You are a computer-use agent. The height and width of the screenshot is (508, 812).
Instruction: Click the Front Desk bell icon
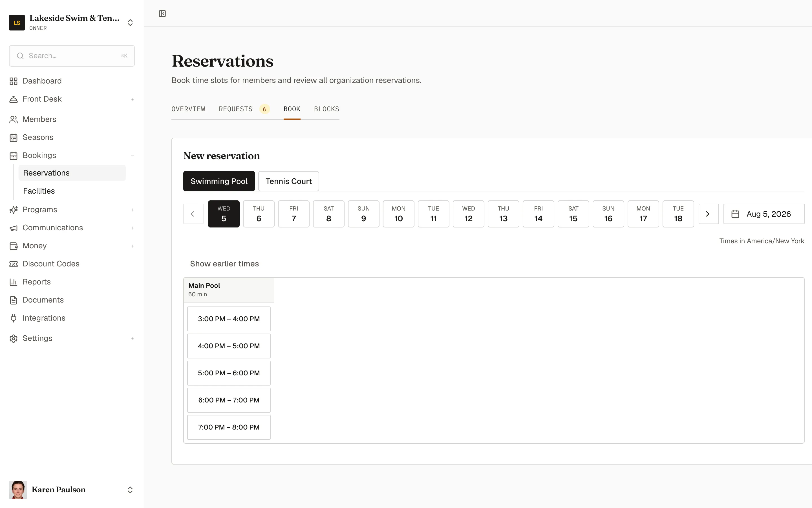[14, 99]
